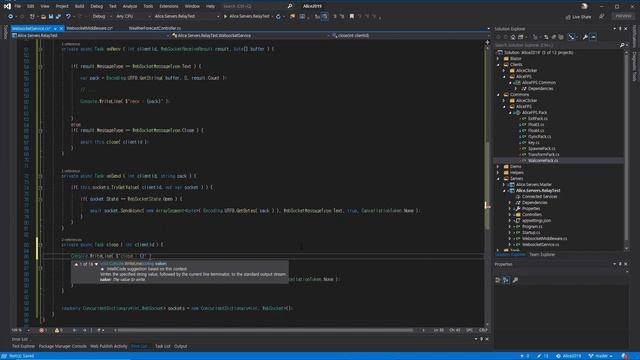Viewport: 640px width, 360px height.
Task: Open the Build menu
Action: click(79, 6)
